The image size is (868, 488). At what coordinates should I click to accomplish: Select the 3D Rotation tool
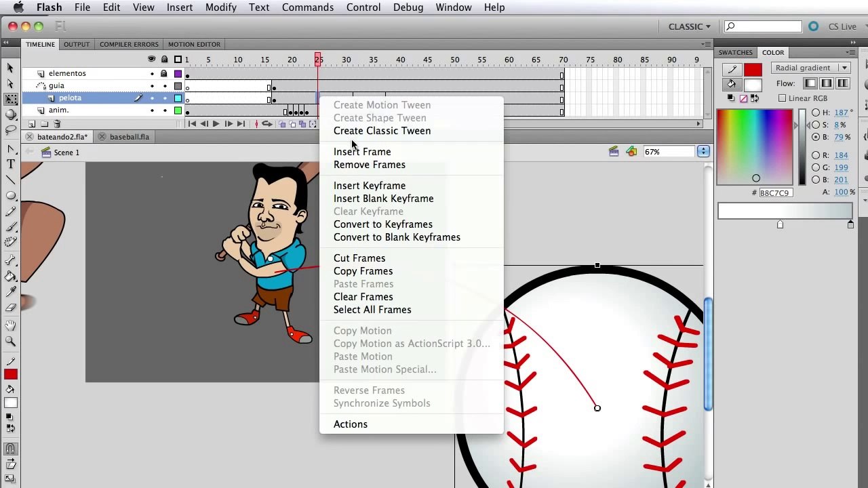[x=10, y=115]
